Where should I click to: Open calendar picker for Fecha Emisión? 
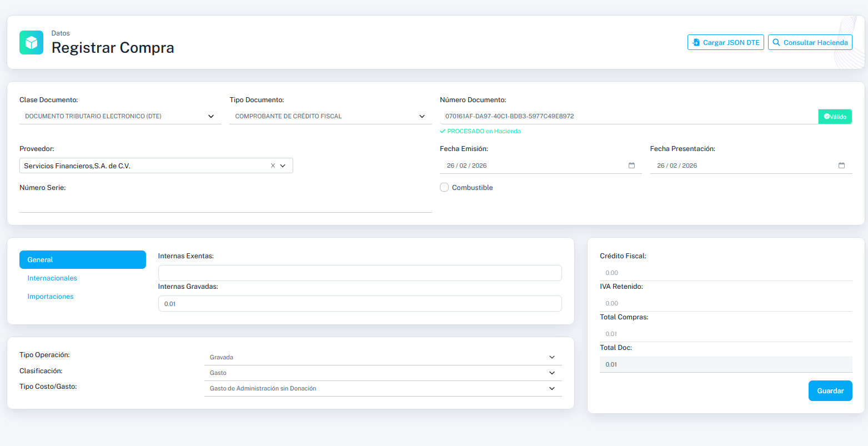(631, 166)
